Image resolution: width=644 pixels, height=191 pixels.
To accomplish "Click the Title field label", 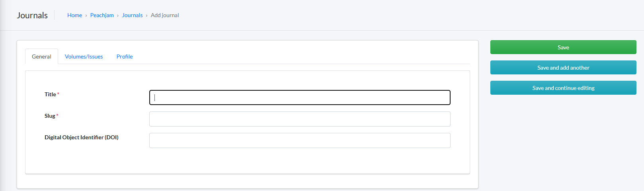I will coord(50,94).
